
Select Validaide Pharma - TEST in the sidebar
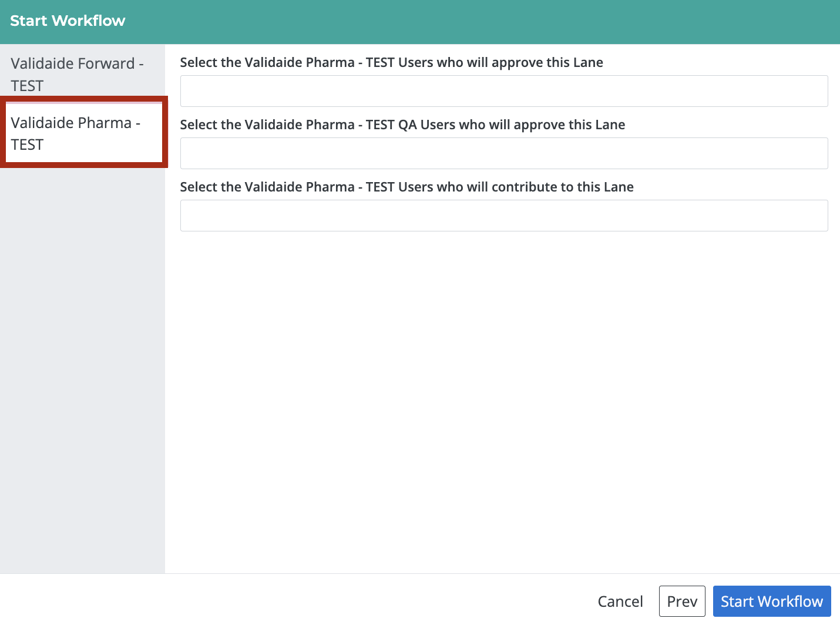[77, 133]
